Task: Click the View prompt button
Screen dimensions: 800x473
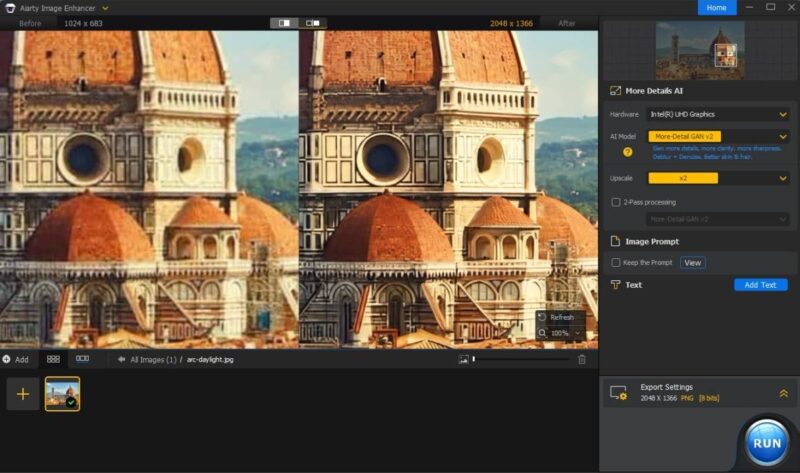Action: (x=693, y=263)
